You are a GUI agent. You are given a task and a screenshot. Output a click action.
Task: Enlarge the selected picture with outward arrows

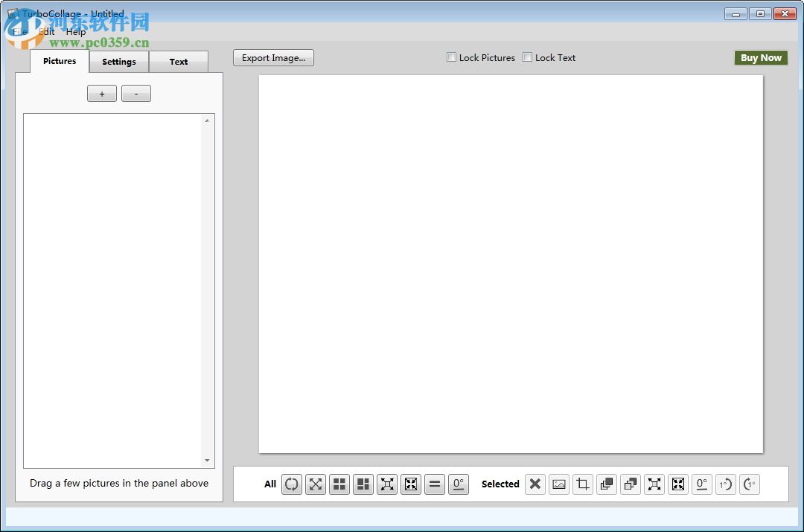pyautogui.click(x=654, y=484)
